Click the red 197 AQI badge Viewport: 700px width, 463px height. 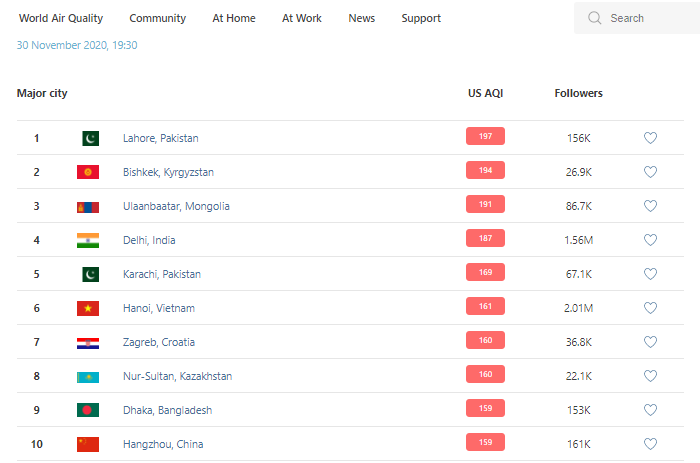click(485, 137)
